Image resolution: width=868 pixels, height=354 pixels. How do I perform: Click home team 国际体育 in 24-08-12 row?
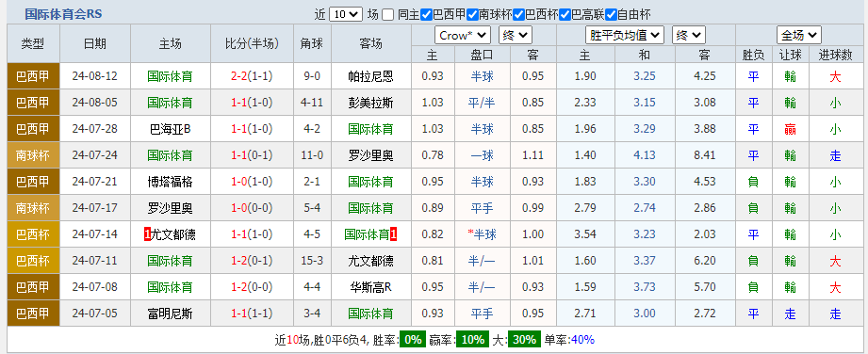170,76
